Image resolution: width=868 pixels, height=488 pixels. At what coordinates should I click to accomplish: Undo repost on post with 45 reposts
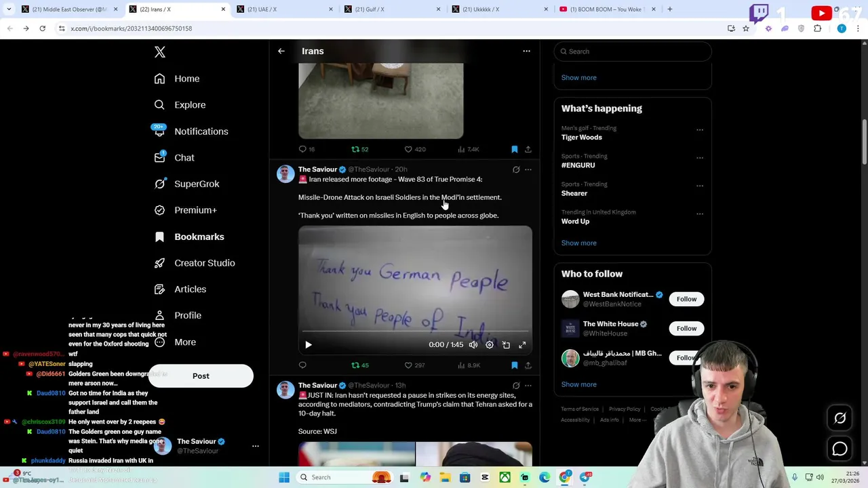click(x=359, y=365)
